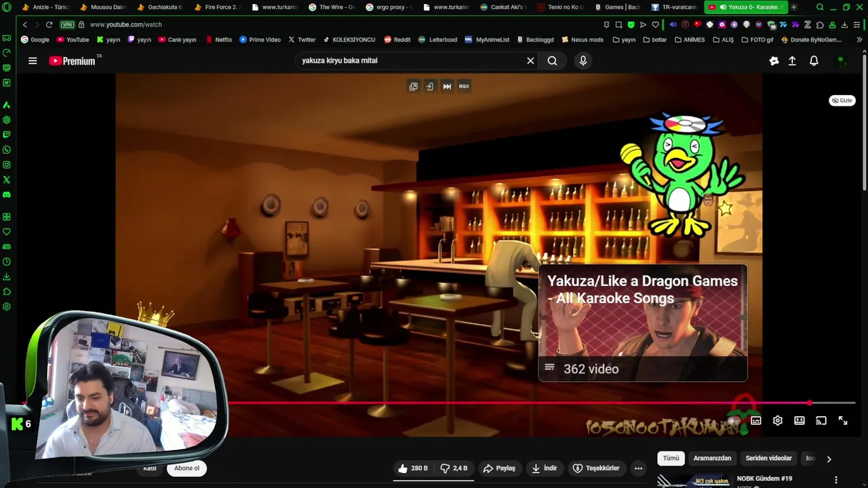
Task: Clear the YouTube search box
Action: [x=530, y=61]
